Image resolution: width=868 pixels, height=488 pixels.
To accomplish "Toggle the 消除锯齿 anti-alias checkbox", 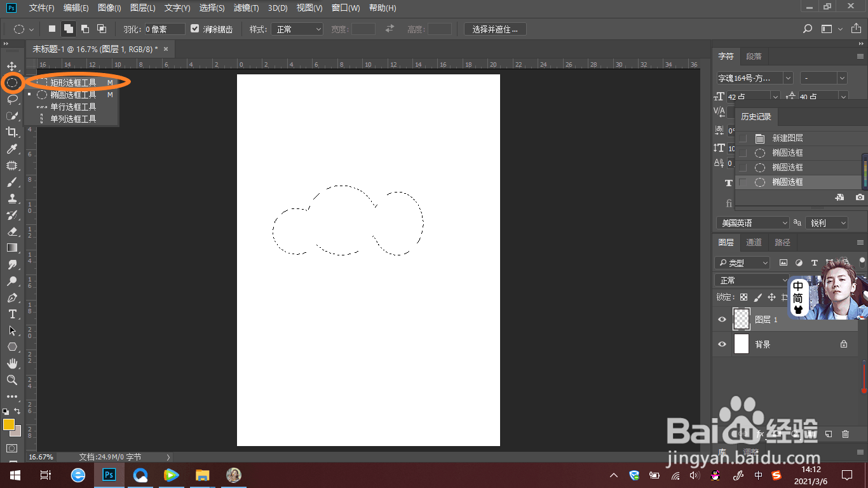I will pyautogui.click(x=195, y=29).
